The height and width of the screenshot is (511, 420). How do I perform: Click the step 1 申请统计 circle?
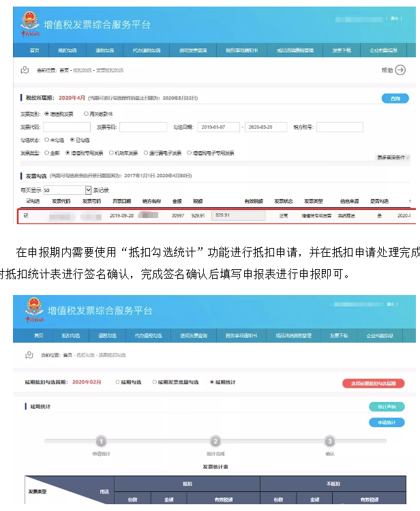(x=101, y=442)
